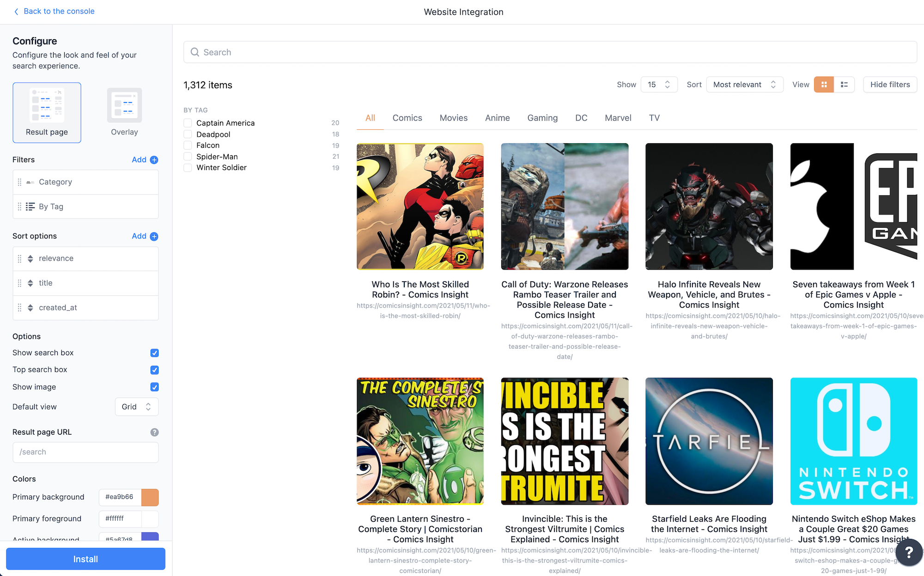Open the Green Lantern Sinestro thumbnail
The width and height of the screenshot is (924, 576).
pyautogui.click(x=420, y=441)
